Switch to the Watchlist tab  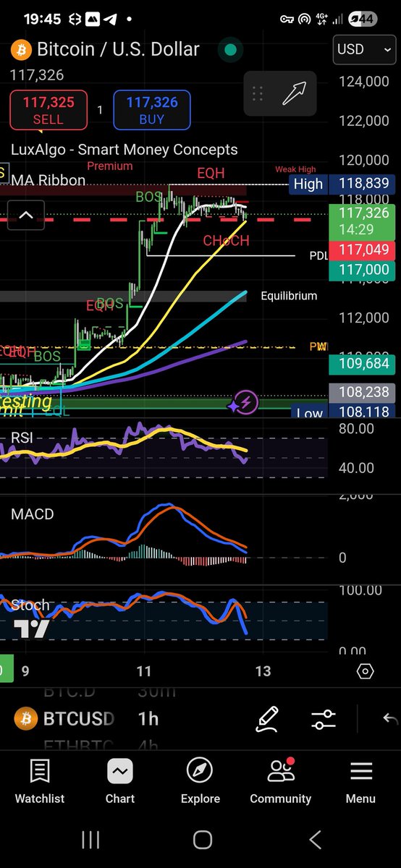pos(40,781)
